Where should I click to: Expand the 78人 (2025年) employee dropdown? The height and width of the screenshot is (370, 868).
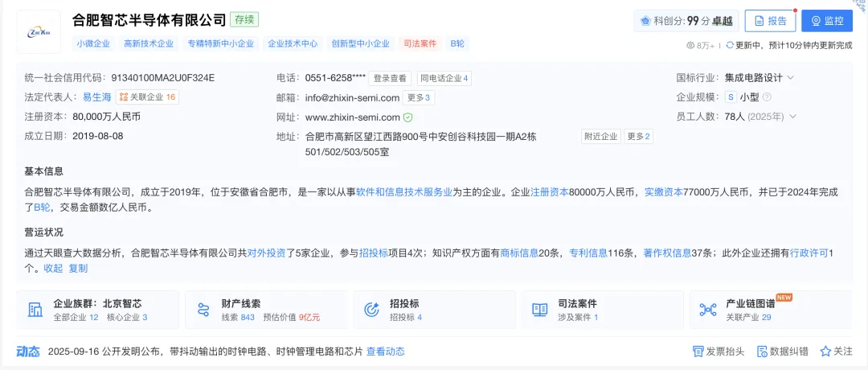[793, 117]
